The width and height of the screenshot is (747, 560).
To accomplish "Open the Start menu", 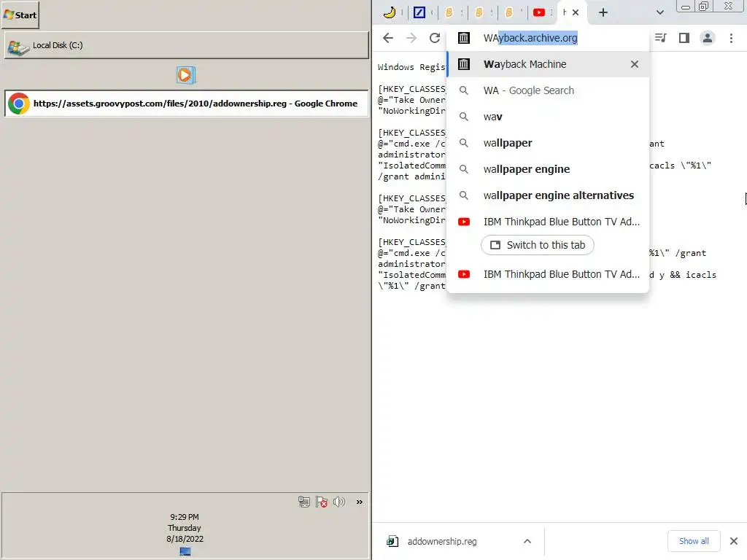I will click(20, 15).
